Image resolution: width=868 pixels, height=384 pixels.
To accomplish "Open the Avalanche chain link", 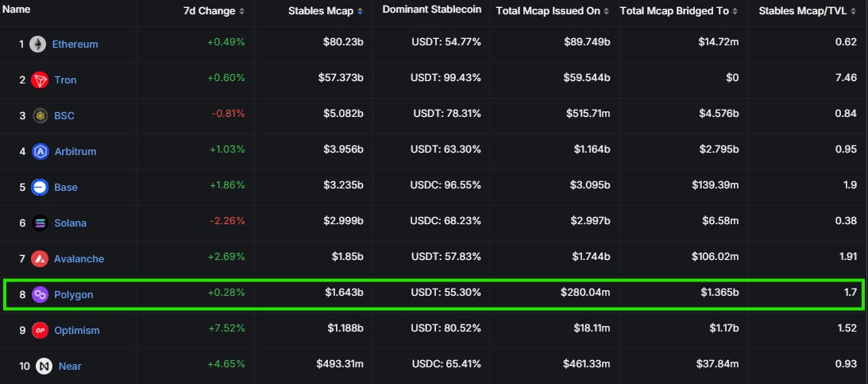I will [79, 258].
